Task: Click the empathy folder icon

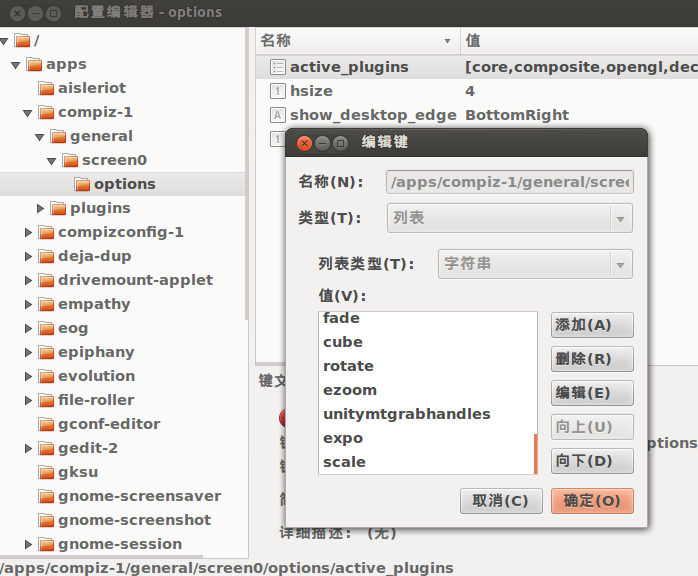Action: pos(46,304)
